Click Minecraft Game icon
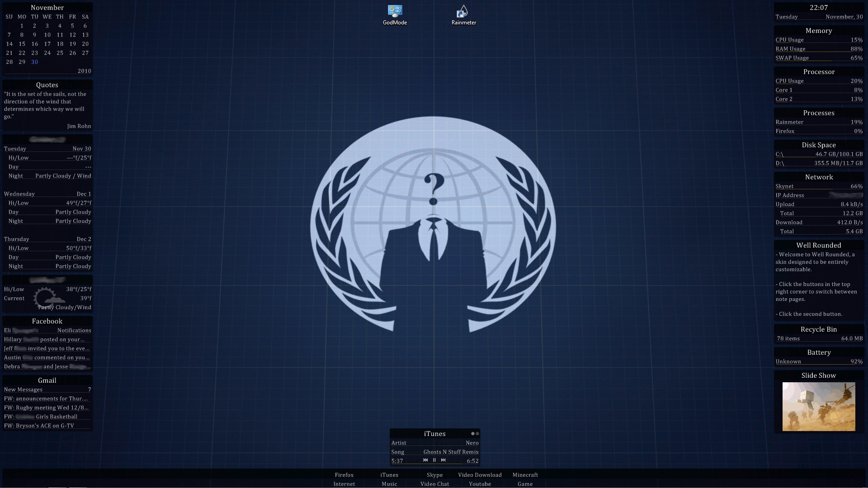Viewport: 868px width, 488px height. [524, 479]
